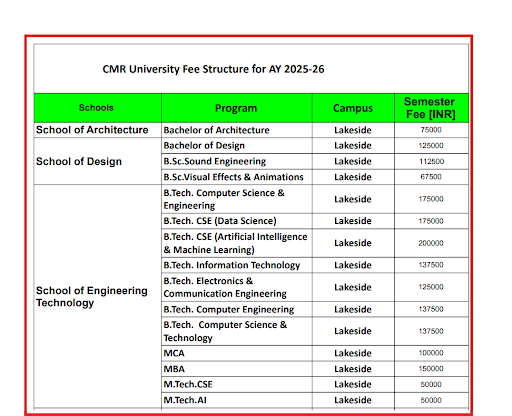
Task: Click fee "100000" in the MCA row
Action: pos(431,353)
